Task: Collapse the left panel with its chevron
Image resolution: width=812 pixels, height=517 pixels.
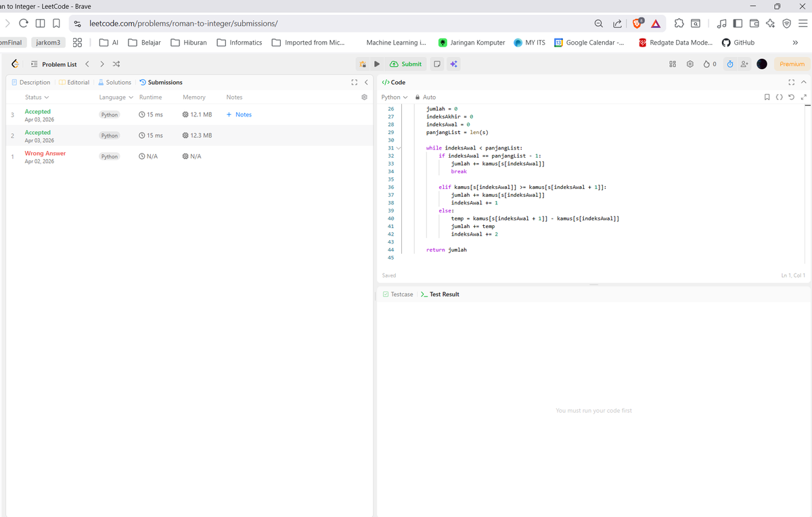Action: pos(366,83)
